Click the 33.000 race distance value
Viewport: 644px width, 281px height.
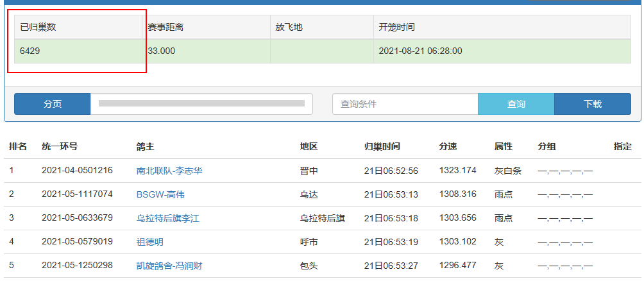tap(161, 51)
